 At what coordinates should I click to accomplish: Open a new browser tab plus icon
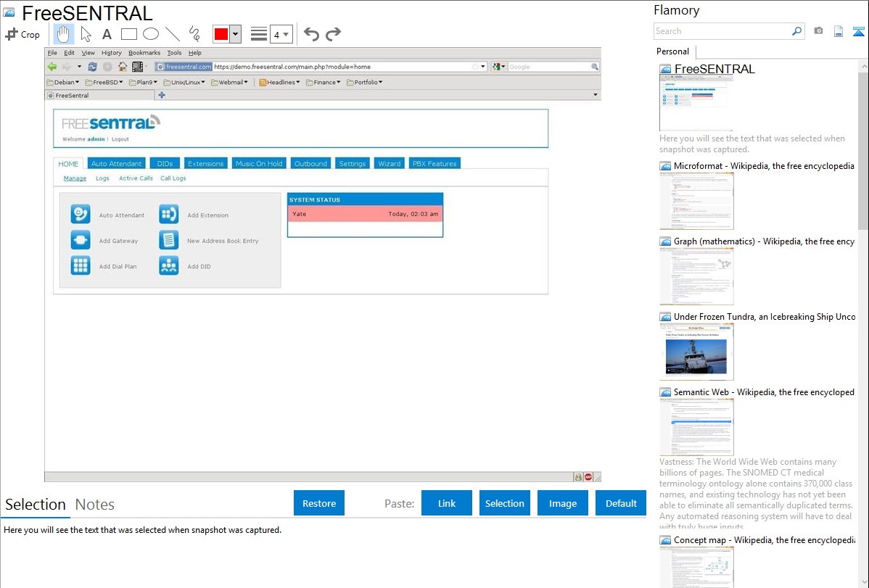point(162,95)
